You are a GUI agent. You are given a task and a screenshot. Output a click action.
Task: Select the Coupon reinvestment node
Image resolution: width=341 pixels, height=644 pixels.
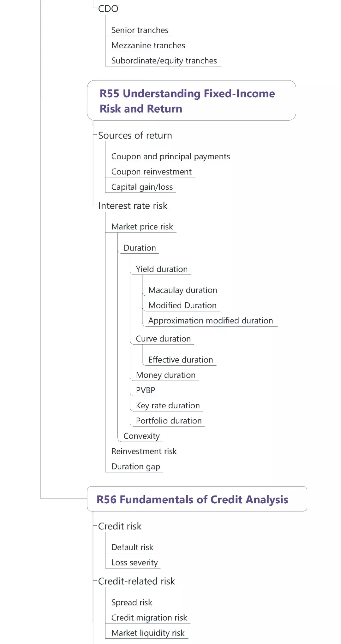point(151,172)
